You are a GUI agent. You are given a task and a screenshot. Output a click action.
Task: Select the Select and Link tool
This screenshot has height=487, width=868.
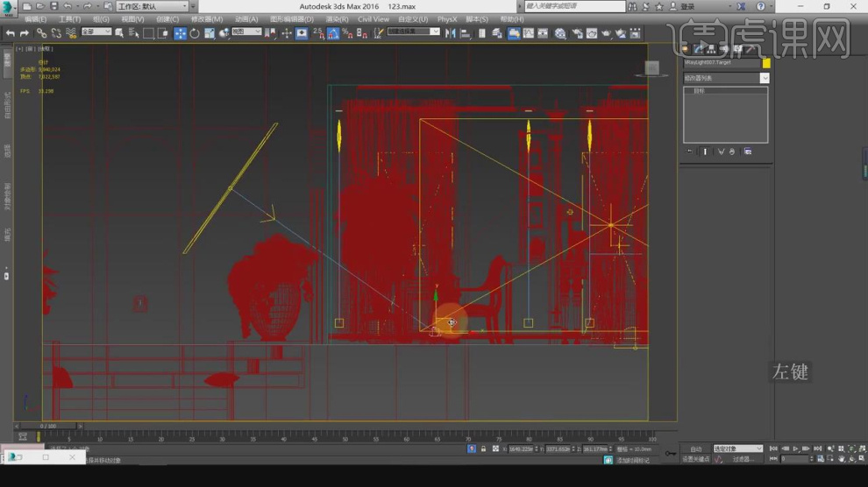[41, 33]
